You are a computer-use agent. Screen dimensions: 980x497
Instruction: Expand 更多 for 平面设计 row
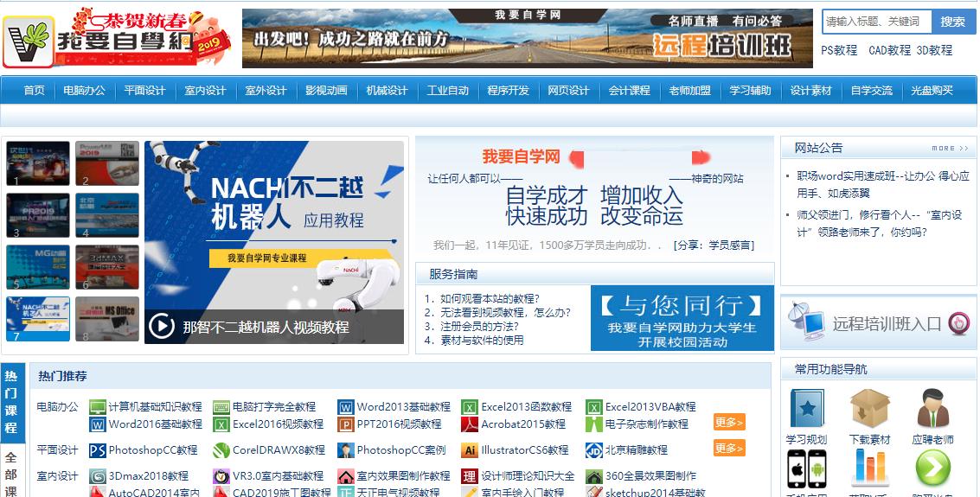(x=729, y=449)
